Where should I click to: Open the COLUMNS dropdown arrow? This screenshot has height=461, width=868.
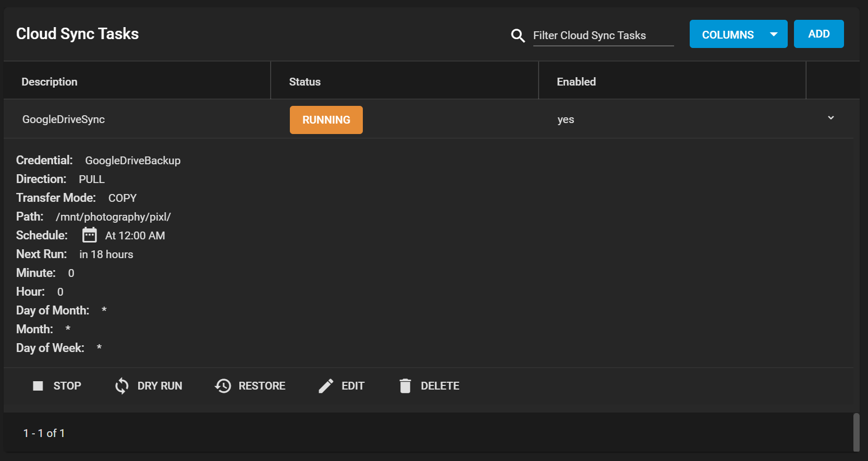pos(774,34)
